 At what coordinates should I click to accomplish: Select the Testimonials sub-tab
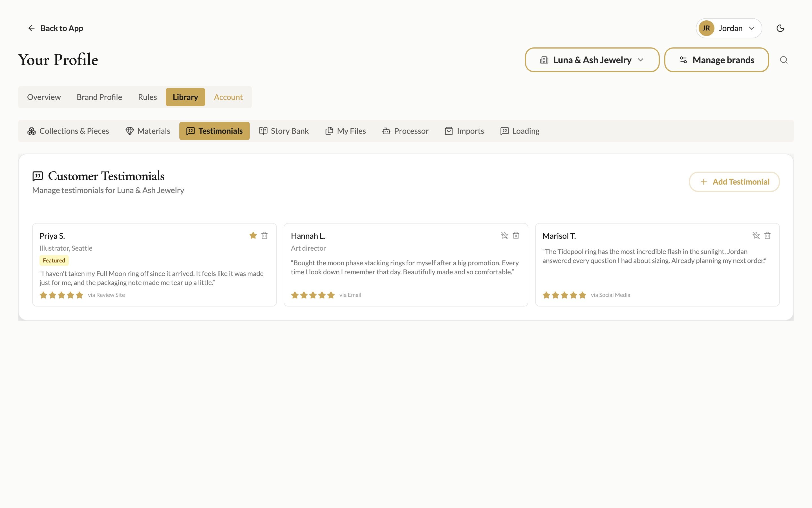pos(214,131)
